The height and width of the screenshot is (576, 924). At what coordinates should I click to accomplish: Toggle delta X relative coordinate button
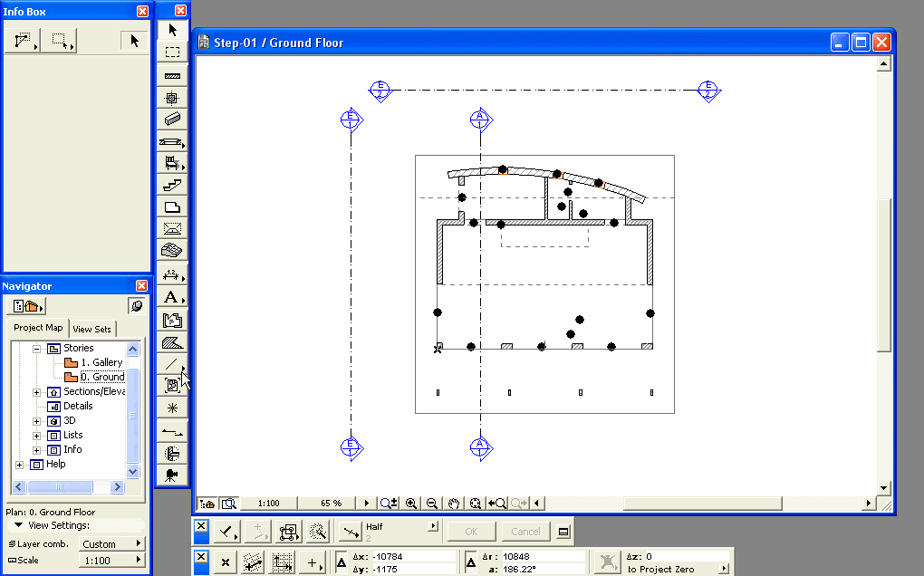[342, 562]
